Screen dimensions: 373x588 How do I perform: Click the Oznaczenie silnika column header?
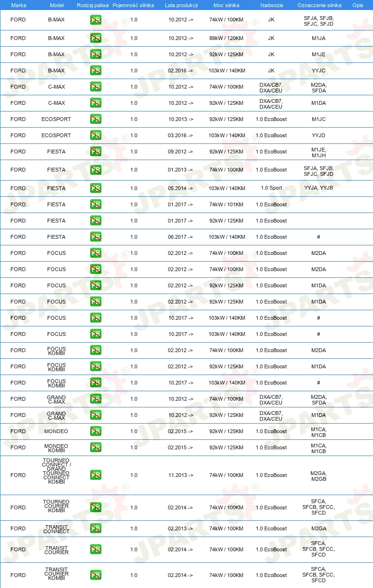tap(319, 5)
